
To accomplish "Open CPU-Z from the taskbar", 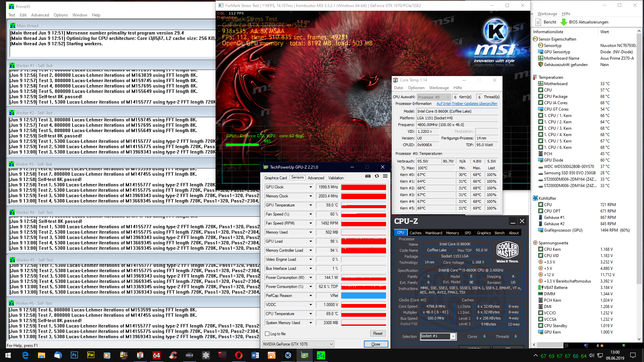I will [x=190, y=355].
